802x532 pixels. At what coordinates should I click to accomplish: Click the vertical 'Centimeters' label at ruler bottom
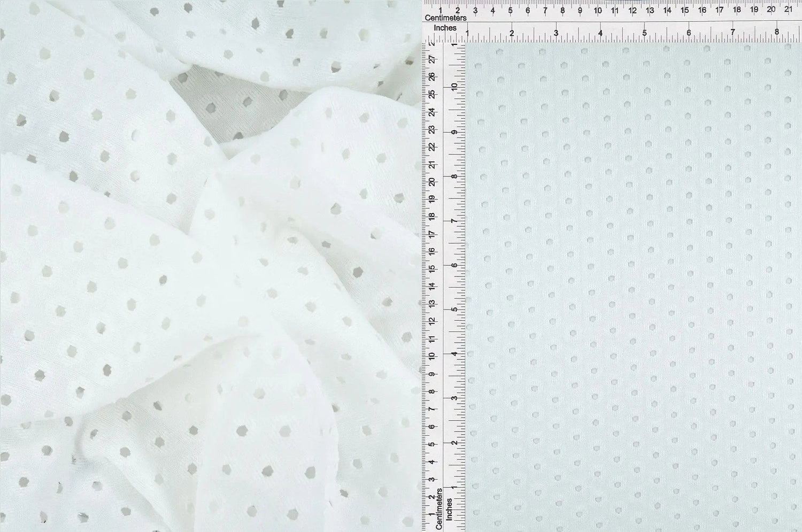pos(439,509)
